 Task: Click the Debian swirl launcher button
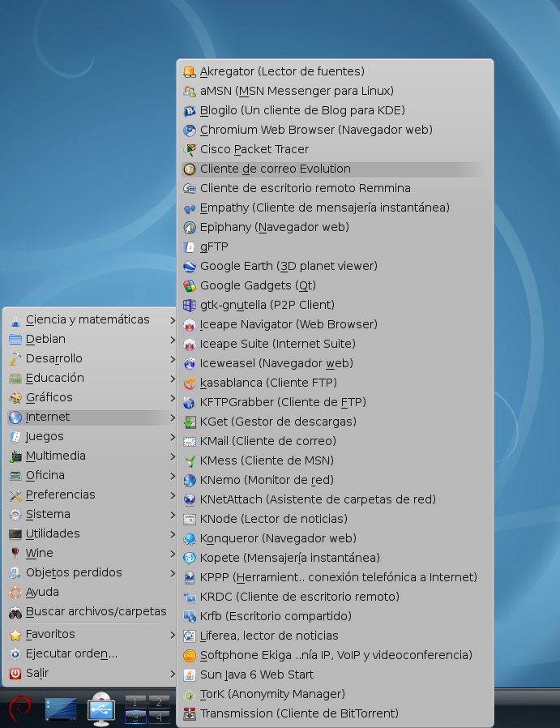[19, 708]
